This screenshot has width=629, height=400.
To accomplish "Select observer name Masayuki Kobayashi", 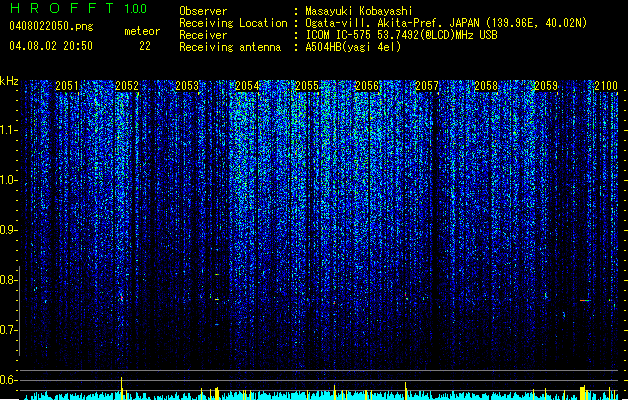I will click(359, 11).
